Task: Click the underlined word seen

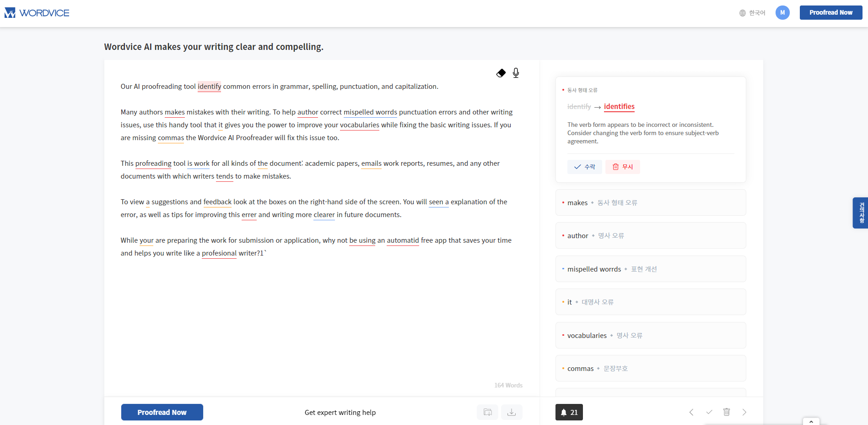Action: (436, 202)
